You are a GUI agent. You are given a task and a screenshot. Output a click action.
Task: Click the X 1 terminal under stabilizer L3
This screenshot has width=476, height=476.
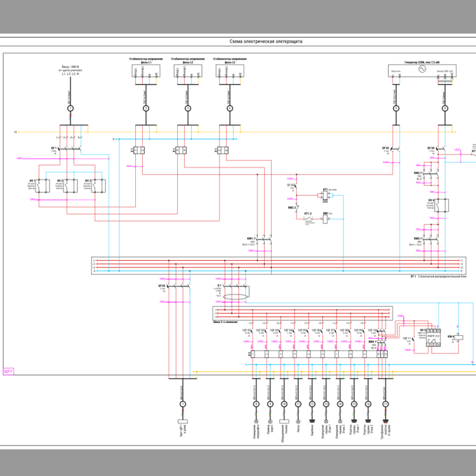(x=223, y=150)
